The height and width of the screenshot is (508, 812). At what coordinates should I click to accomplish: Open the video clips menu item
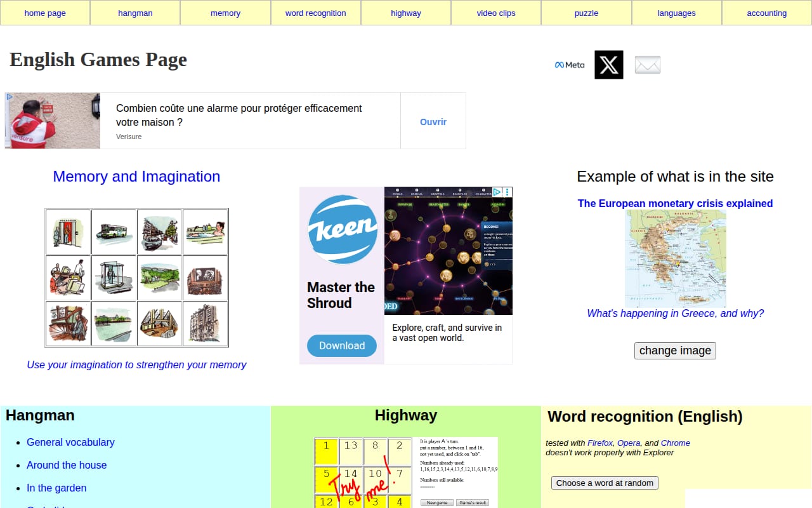tap(496, 13)
